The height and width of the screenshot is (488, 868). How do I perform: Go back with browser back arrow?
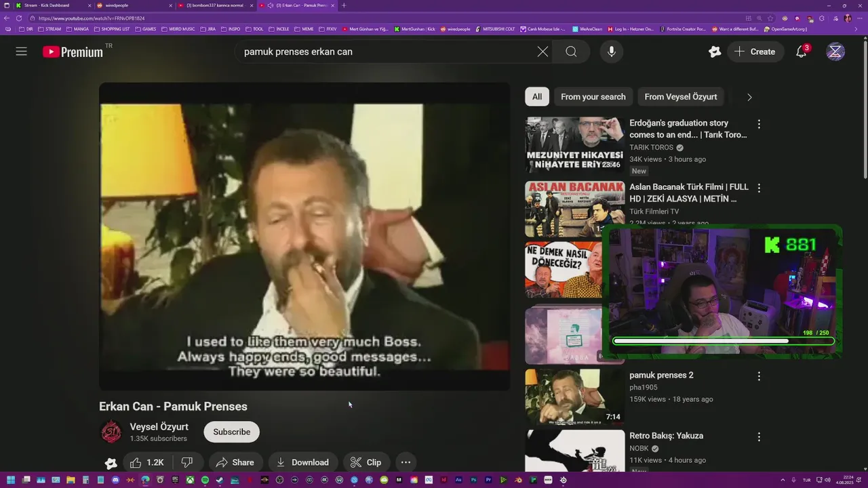click(7, 18)
